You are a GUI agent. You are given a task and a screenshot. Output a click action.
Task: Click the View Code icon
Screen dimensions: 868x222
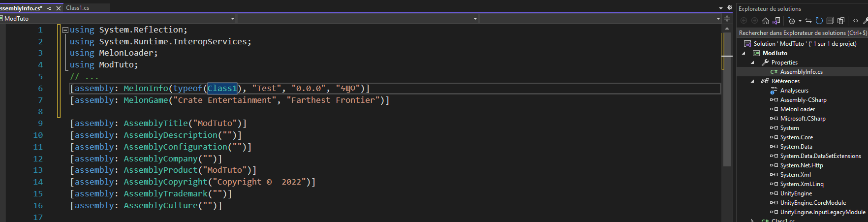click(x=856, y=21)
